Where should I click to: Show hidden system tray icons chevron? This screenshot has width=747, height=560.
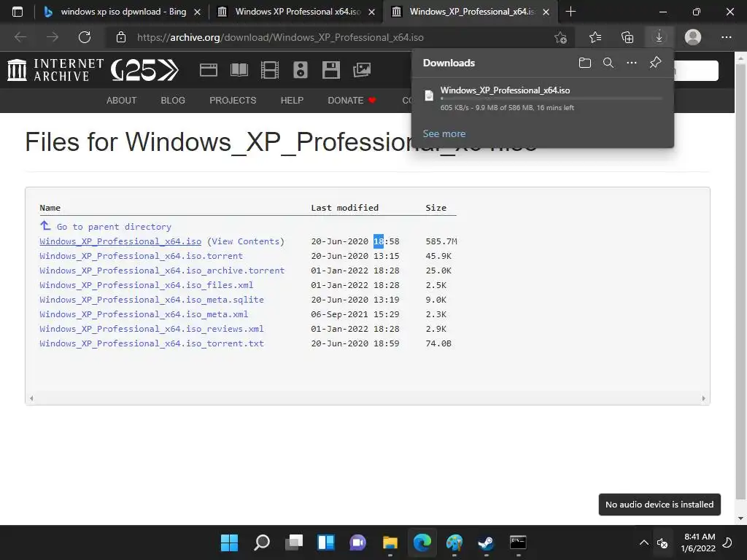click(x=643, y=542)
